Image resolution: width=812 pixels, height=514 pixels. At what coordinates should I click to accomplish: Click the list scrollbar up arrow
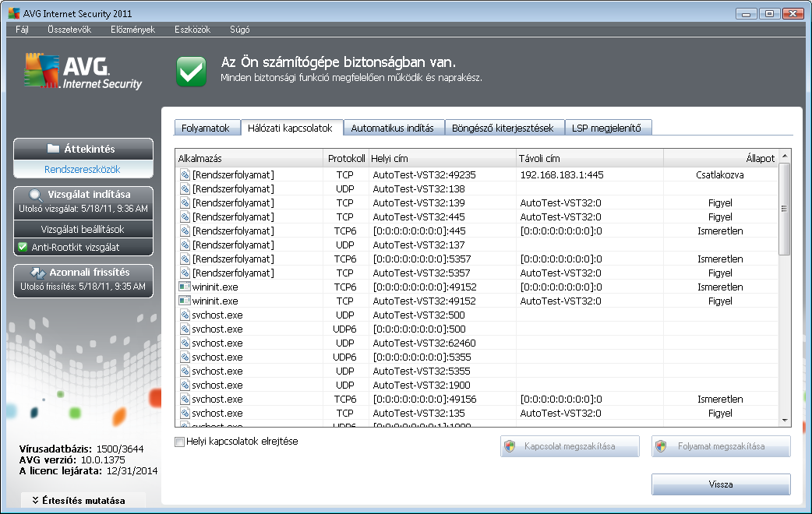tap(785, 155)
